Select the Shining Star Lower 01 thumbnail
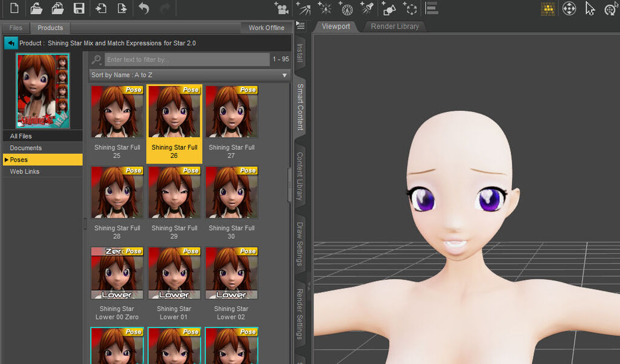Image resolution: width=620 pixels, height=364 pixels. (174, 273)
